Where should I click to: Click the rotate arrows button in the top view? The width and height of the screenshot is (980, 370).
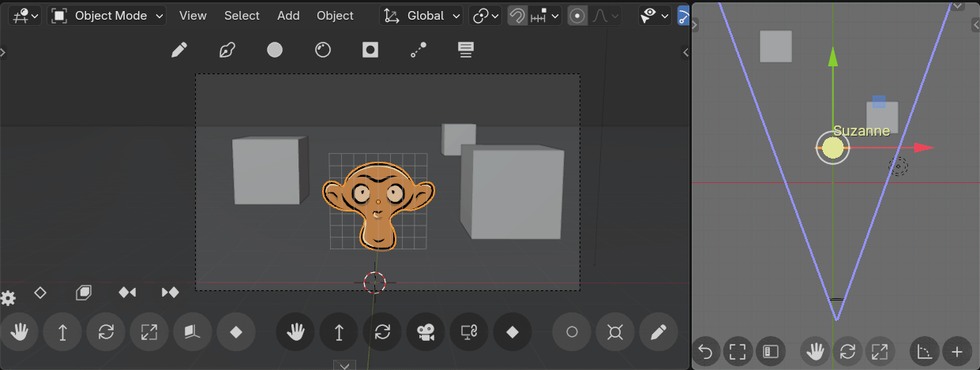coord(847,351)
